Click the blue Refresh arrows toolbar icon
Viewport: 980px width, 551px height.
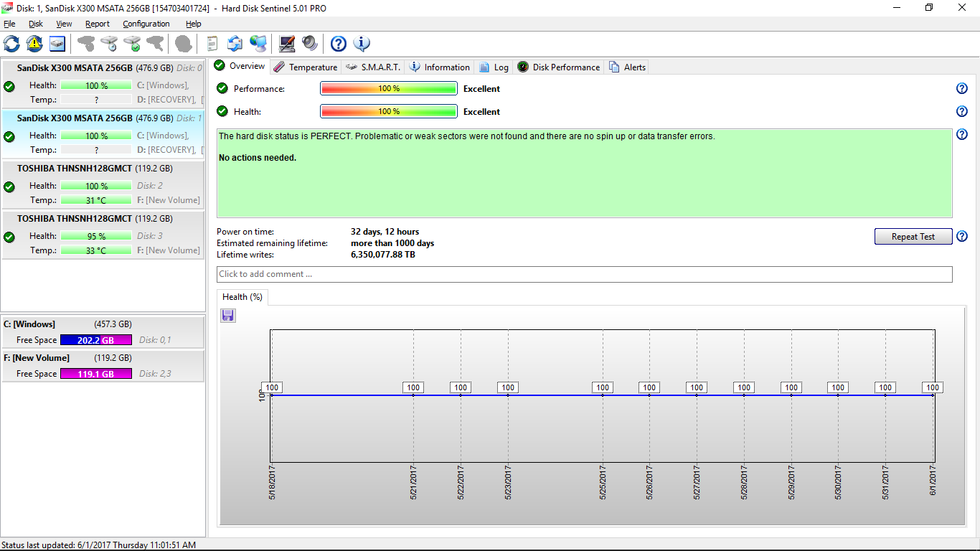click(x=12, y=44)
